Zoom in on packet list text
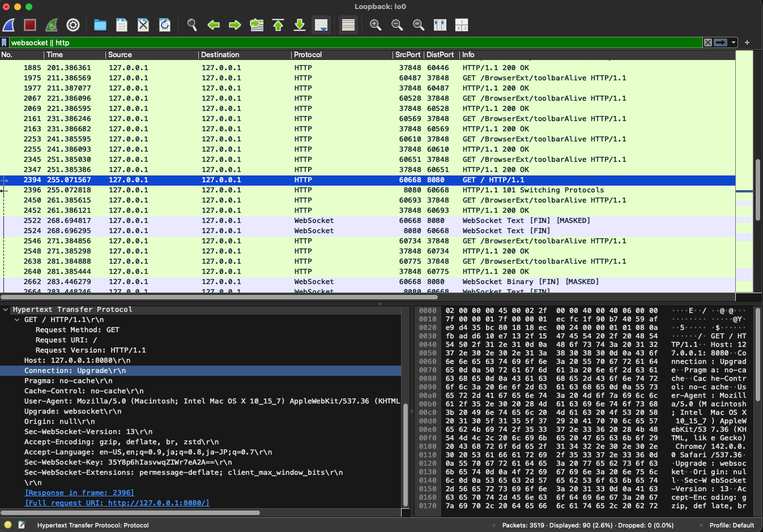The image size is (763, 532). (x=375, y=25)
